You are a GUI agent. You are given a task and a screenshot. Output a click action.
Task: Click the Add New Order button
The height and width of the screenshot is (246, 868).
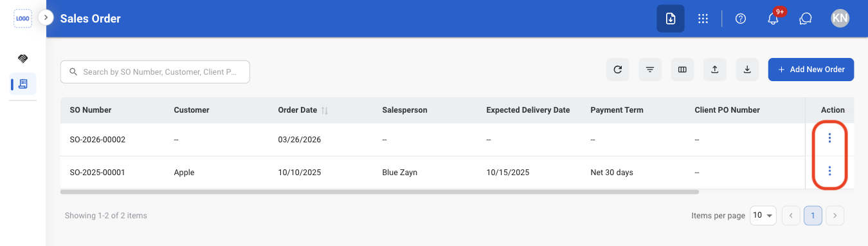point(811,70)
